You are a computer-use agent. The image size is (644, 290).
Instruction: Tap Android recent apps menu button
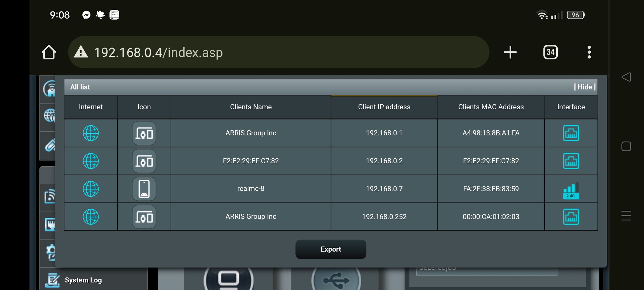click(626, 216)
